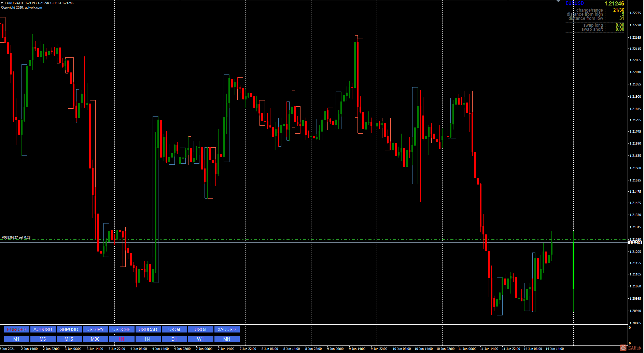644x353 pixels.
Task: Switch chart to M1 timeframe
Action: (16, 339)
